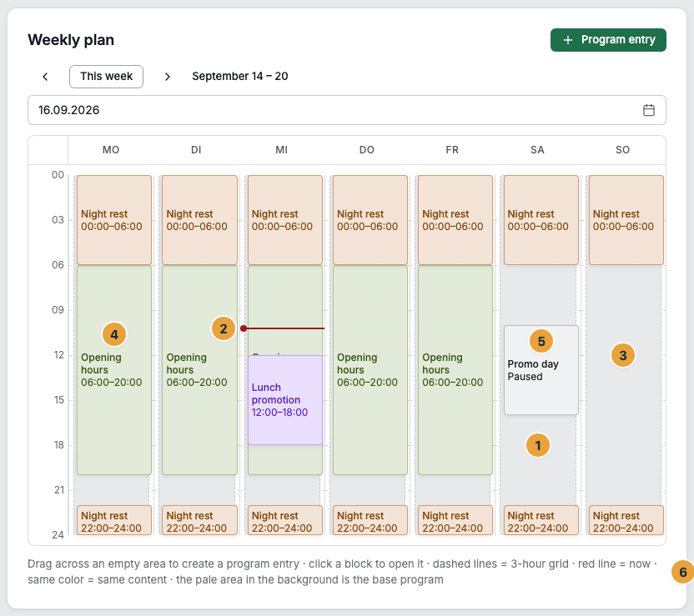Click the Program entry button
Screen dimensions: 694x616
[608, 40]
